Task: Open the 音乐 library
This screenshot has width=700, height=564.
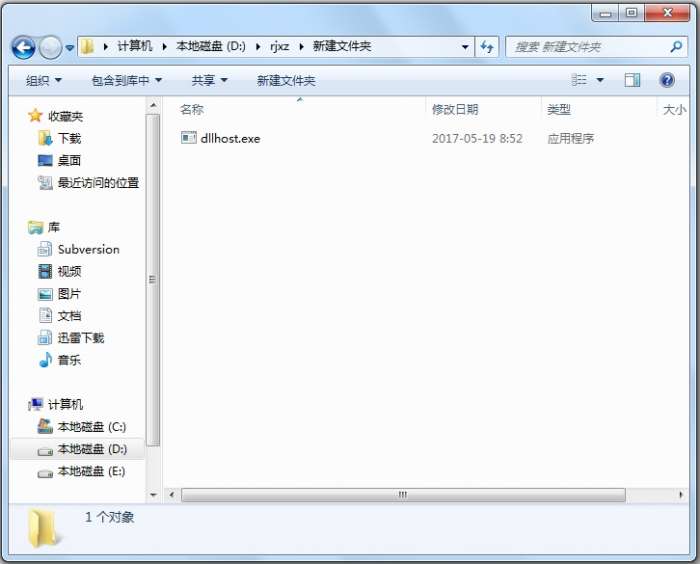Action: 69,360
